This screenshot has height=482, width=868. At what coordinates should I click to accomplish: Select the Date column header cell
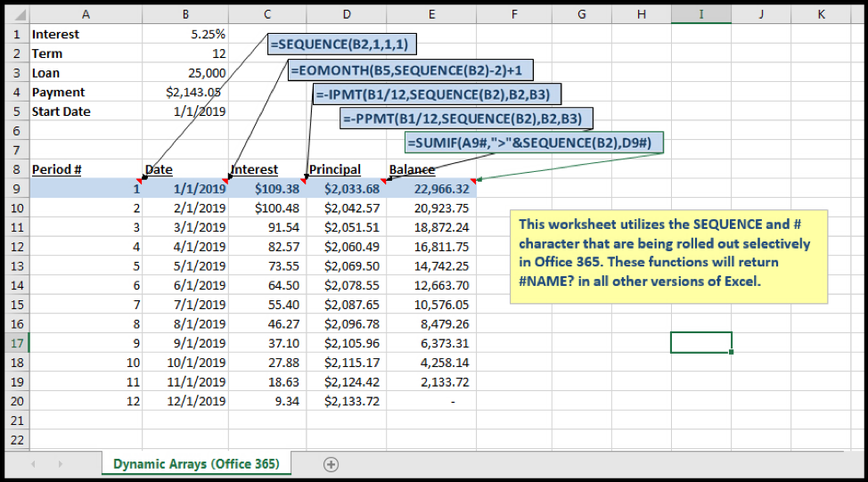click(185, 169)
